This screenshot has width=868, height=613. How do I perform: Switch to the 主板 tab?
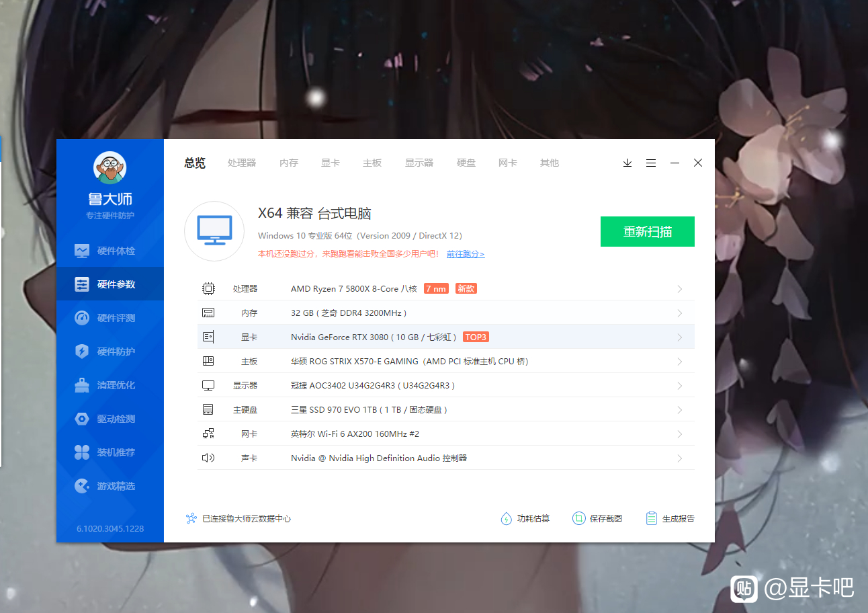[372, 163]
